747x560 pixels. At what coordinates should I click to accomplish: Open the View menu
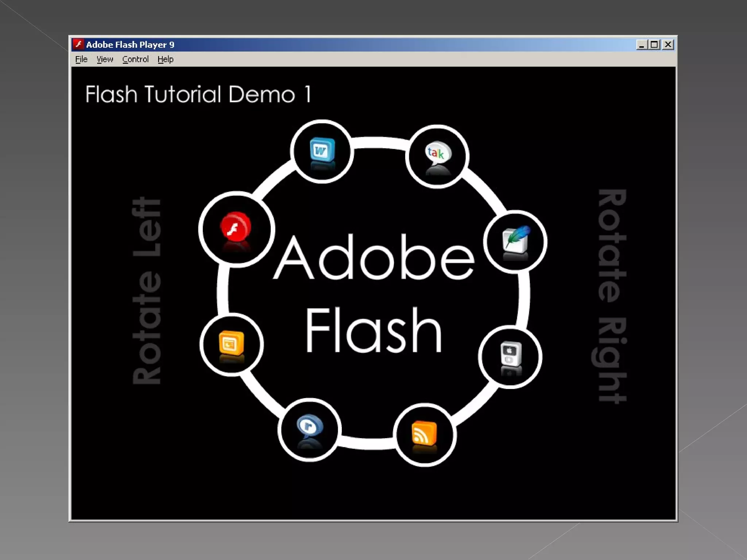(x=105, y=59)
